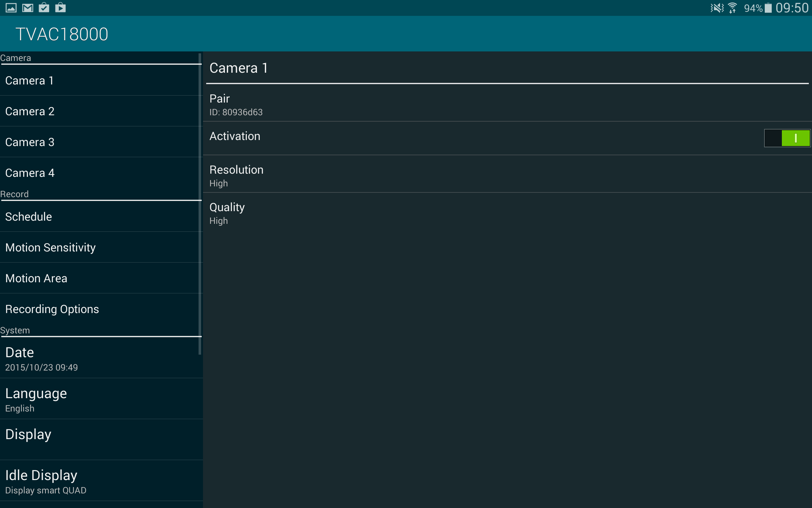Viewport: 812px width, 508px height.
Task: Tap the 2015/10/23 09:49 date value
Action: pos(41,368)
